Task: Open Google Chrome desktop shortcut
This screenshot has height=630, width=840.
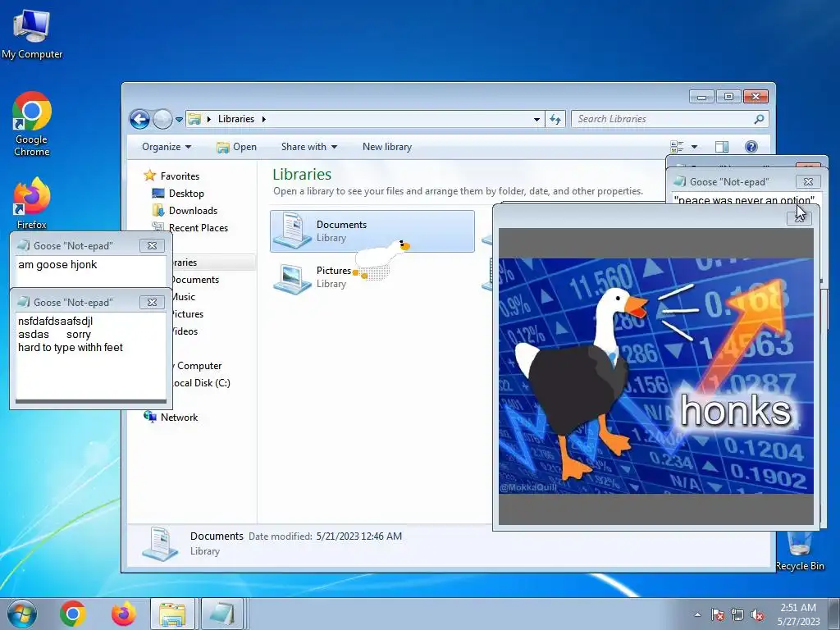Action: (x=32, y=124)
